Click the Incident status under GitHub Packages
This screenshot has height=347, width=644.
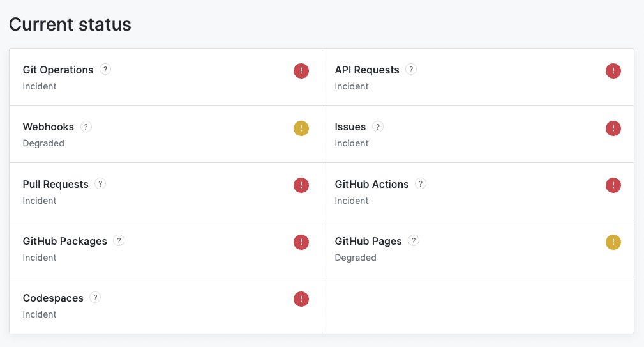[x=40, y=258]
